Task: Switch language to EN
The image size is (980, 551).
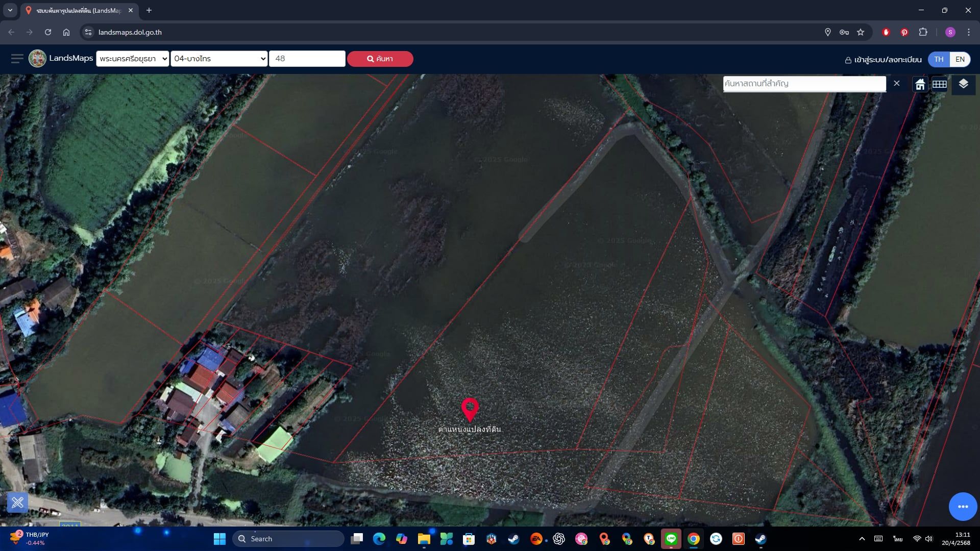Action: tap(960, 59)
